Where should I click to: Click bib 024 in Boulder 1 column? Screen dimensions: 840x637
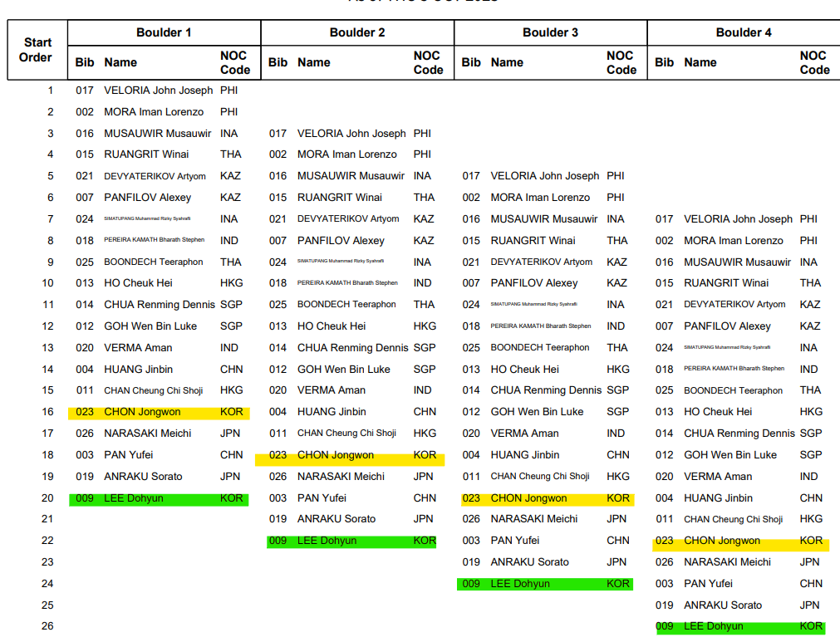[x=85, y=219]
